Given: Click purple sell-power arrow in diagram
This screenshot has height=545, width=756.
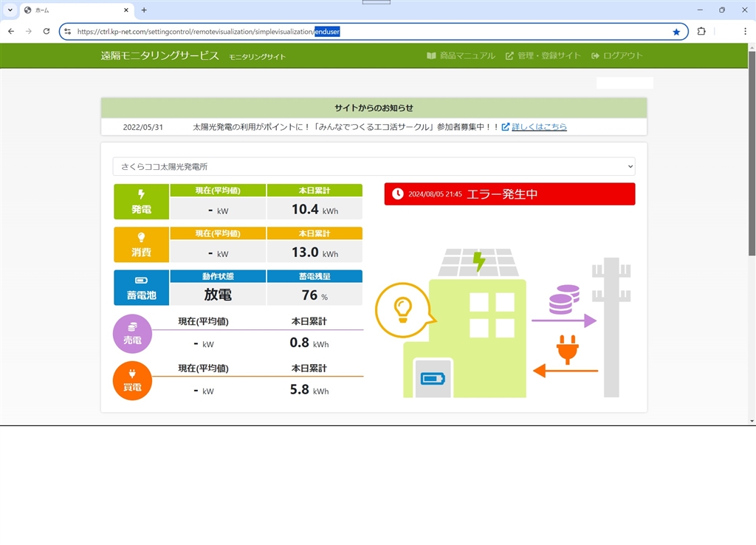Looking at the screenshot, I should 564,321.
